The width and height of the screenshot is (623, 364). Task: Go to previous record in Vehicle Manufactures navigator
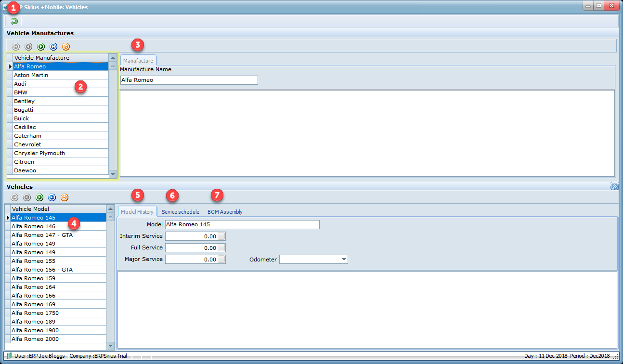pos(28,47)
